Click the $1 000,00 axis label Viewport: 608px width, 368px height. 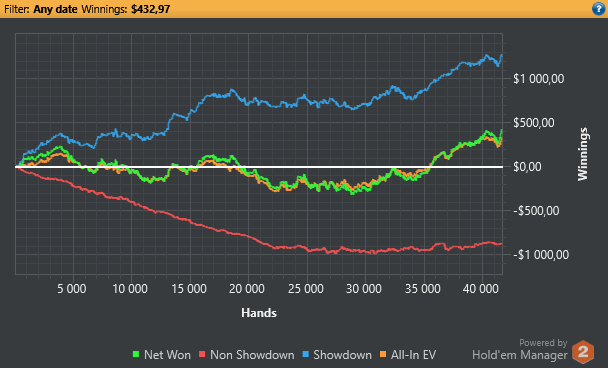(539, 79)
